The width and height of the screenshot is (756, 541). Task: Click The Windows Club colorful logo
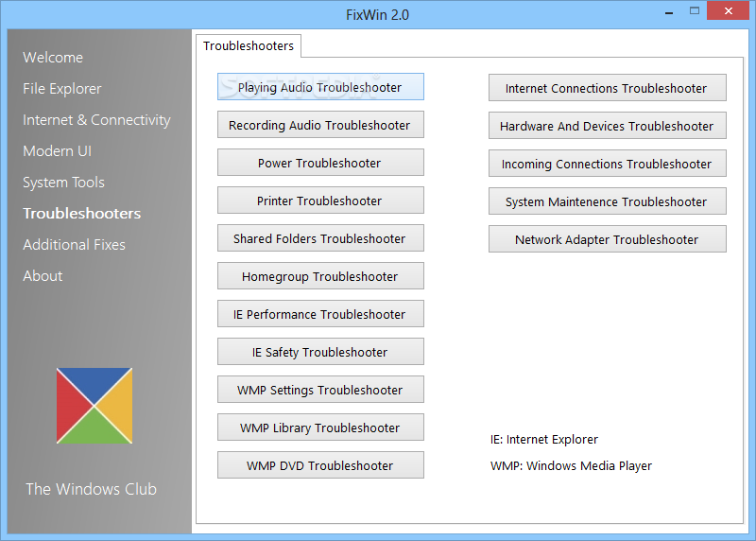[x=94, y=406]
